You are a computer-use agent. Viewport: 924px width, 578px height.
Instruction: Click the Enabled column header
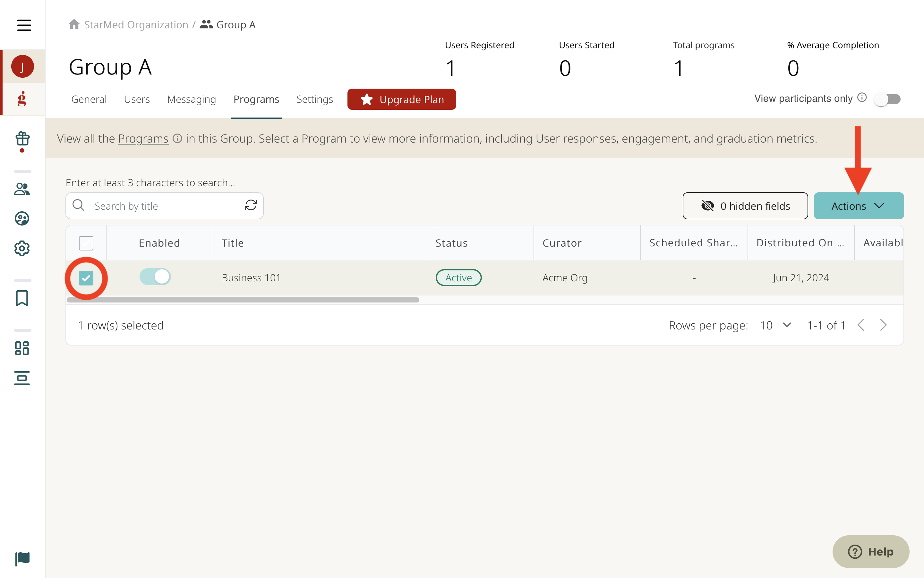(159, 243)
